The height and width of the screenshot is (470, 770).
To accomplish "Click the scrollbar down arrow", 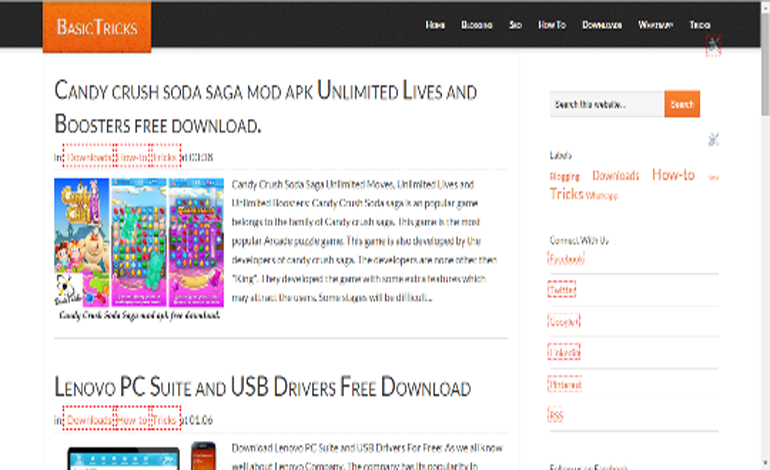I will pos(765,463).
